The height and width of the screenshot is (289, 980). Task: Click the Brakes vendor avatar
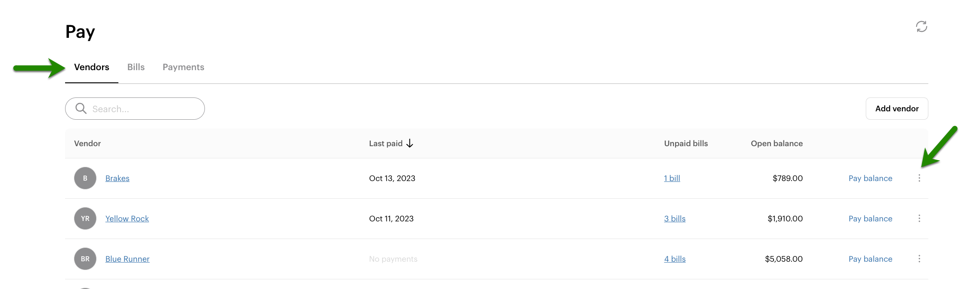(x=85, y=178)
